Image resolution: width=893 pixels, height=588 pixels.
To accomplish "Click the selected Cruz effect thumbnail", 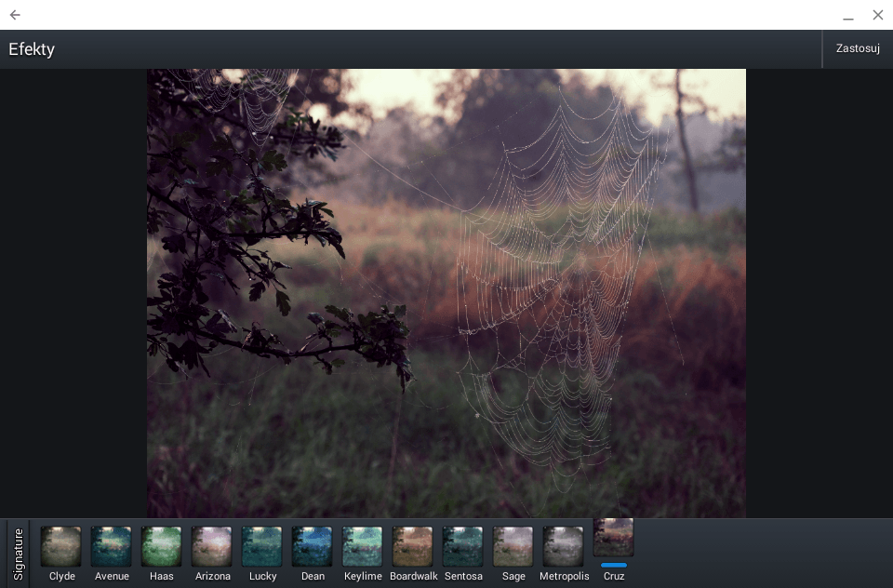I will click(613, 537).
